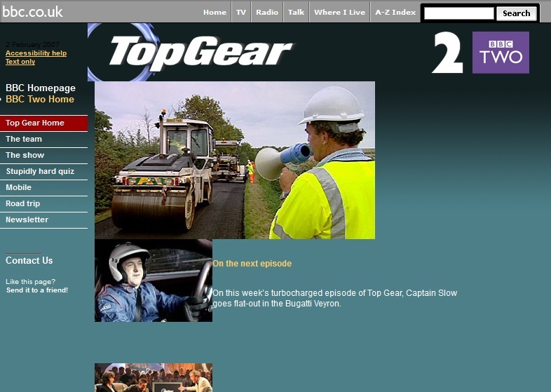Switch to the Text only version
551x392 pixels.
(20, 62)
